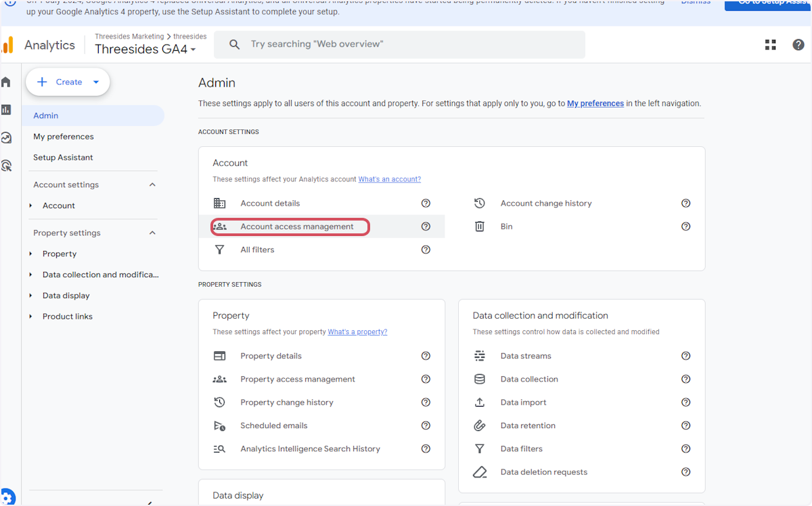Click the Home icon in left rail
812x506 pixels.
[x=6, y=82]
